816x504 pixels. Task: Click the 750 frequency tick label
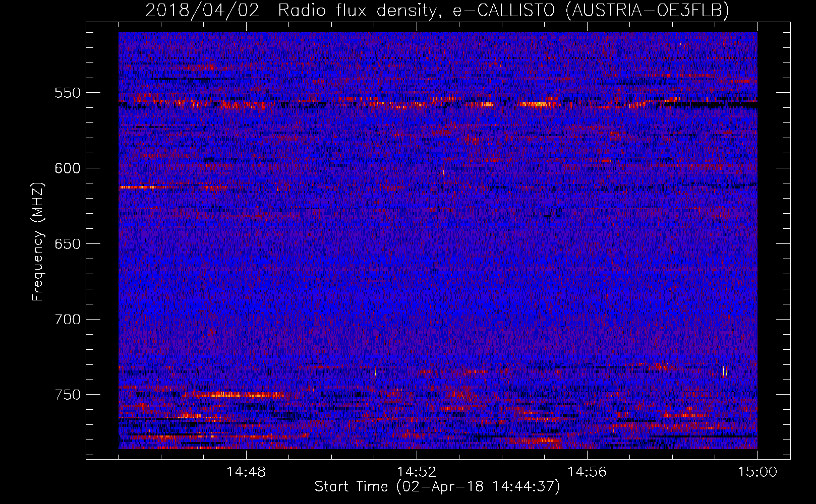click(x=68, y=395)
